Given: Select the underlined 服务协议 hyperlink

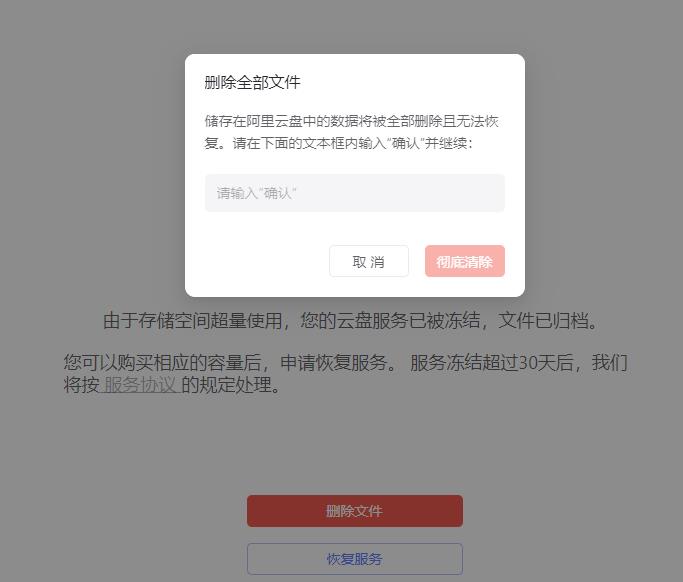Looking at the screenshot, I should pyautogui.click(x=139, y=385).
